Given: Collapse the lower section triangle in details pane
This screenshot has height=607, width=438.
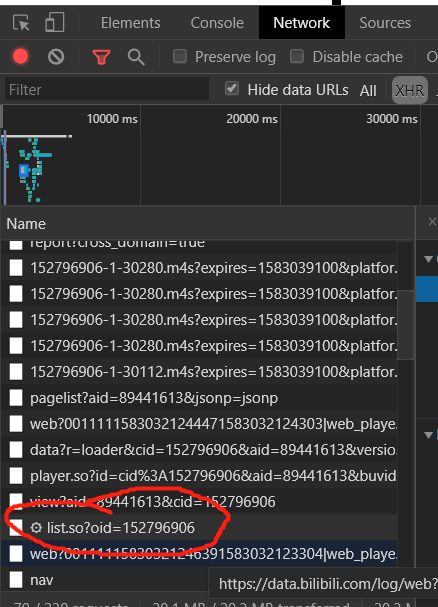Looking at the screenshot, I should point(428,435).
